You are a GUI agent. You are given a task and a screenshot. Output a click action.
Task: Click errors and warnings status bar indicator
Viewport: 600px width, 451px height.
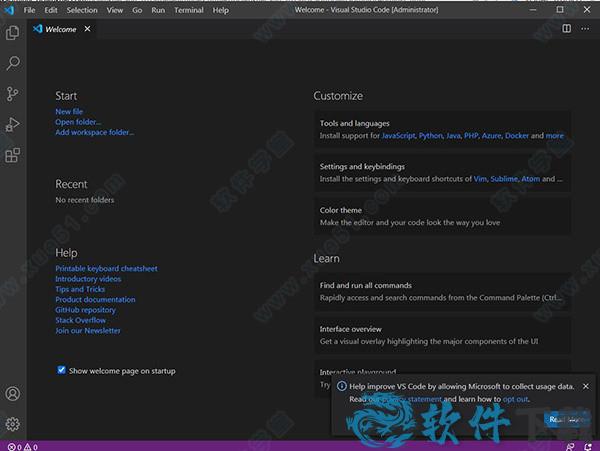point(23,447)
